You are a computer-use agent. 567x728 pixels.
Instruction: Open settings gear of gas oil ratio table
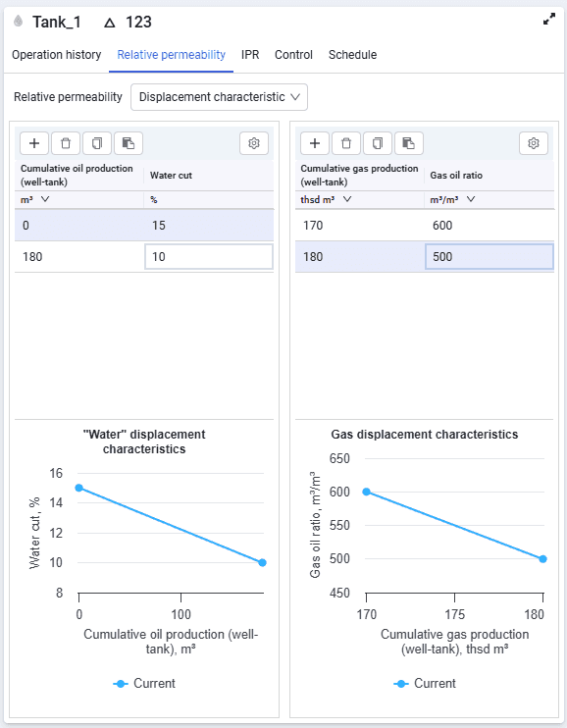534,143
